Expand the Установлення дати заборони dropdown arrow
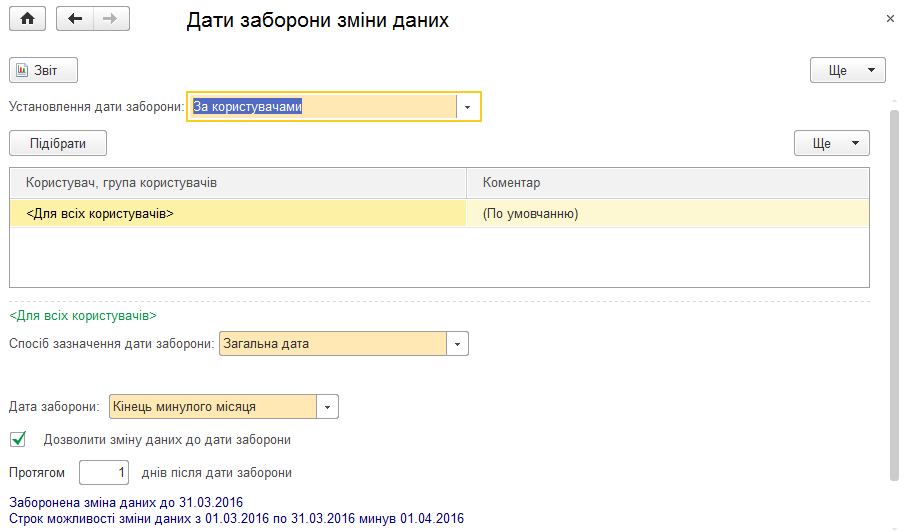The image size is (908, 532). 467,107
